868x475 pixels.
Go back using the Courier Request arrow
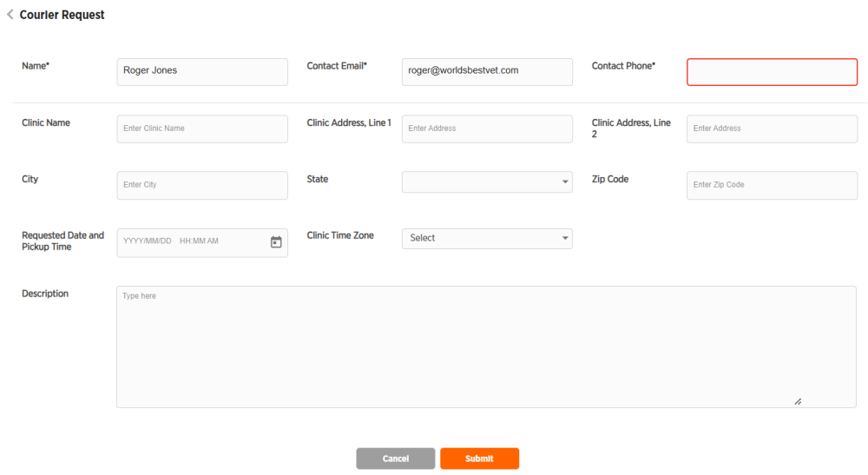tap(10, 15)
